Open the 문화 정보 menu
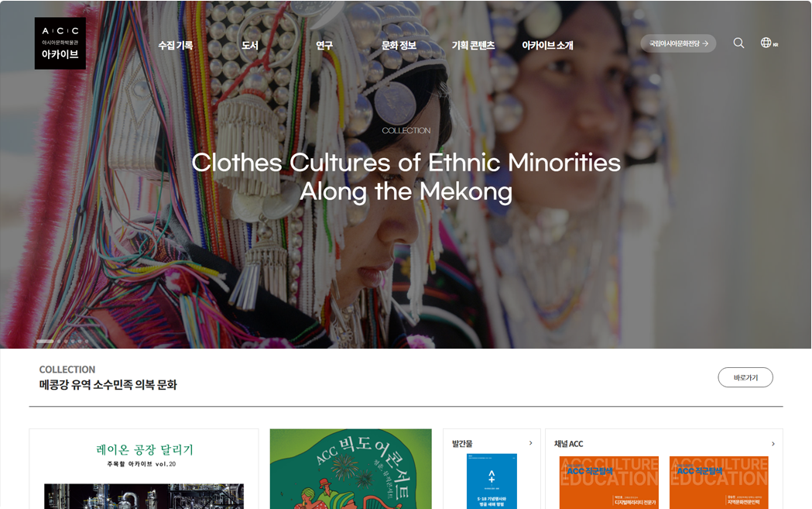The width and height of the screenshot is (812, 509). click(x=399, y=46)
